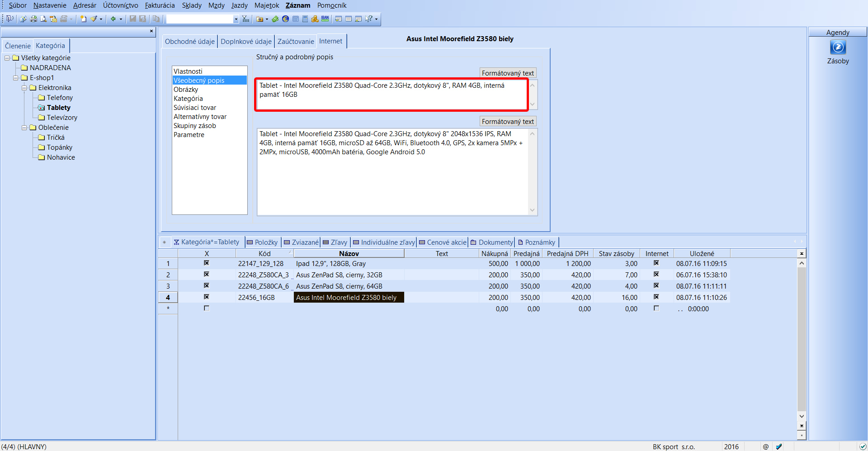Open print preview magnifier icon
868x451 pixels.
point(43,19)
